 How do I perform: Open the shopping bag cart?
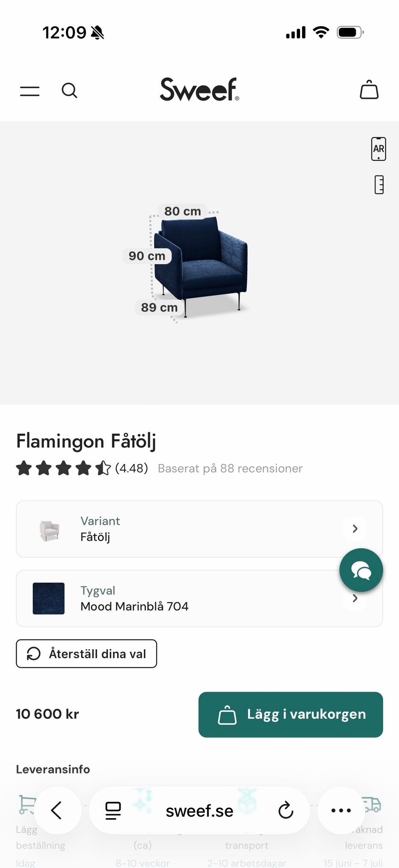369,90
